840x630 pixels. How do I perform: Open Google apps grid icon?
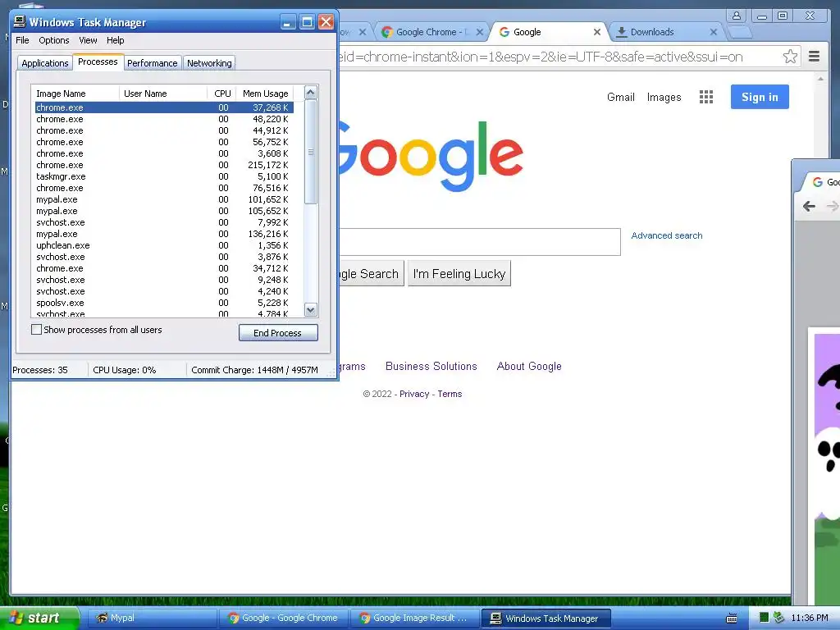pyautogui.click(x=706, y=97)
